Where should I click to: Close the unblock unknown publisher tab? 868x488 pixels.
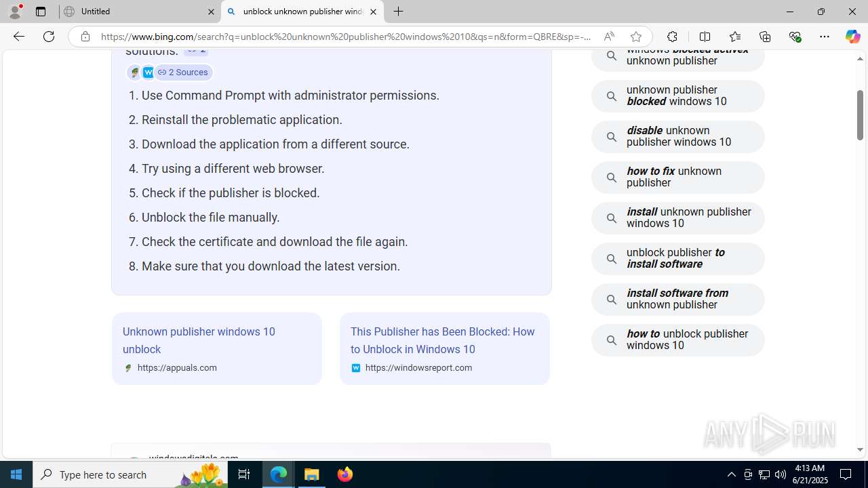point(373,12)
